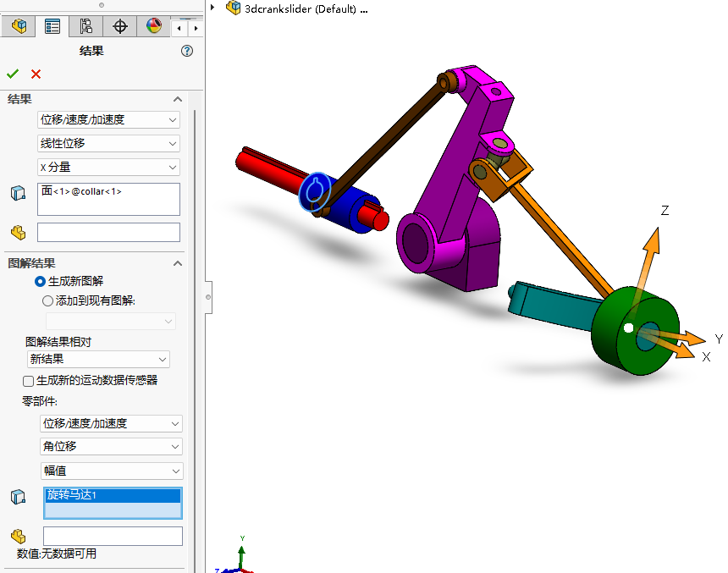Open help for the 结果 panel

pos(187,51)
